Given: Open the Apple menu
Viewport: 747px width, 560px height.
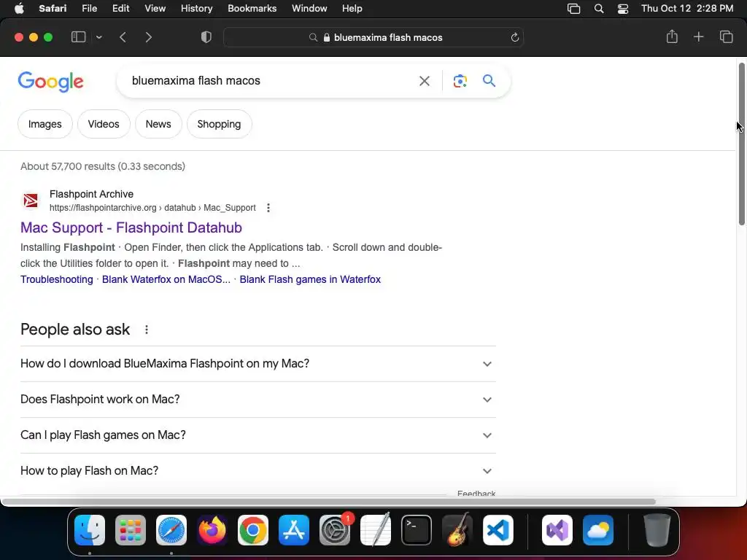Looking at the screenshot, I should (x=19, y=9).
